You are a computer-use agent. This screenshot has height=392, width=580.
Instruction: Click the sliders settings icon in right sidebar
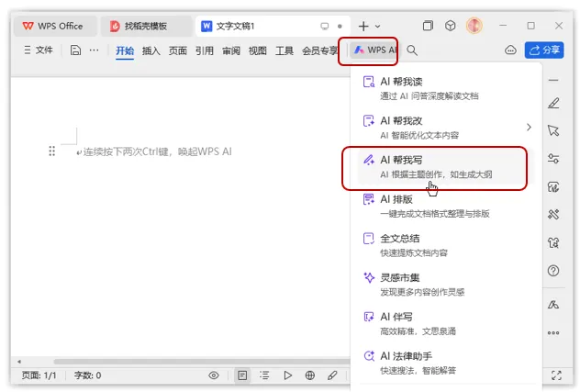553,159
